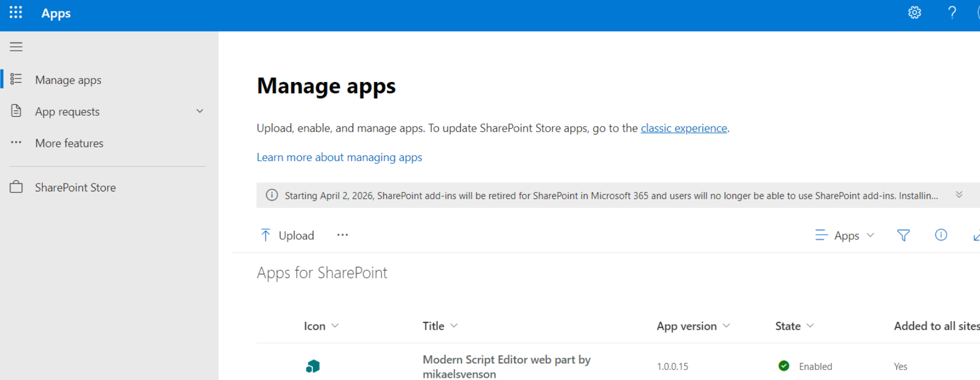Open the toolbar more options ellipsis
Screen dimensions: 980x380
pos(342,235)
